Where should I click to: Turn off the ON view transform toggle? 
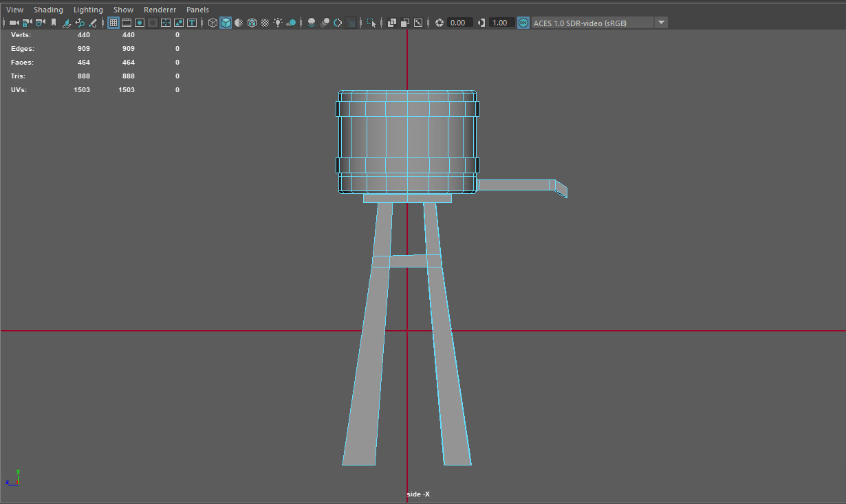(523, 23)
